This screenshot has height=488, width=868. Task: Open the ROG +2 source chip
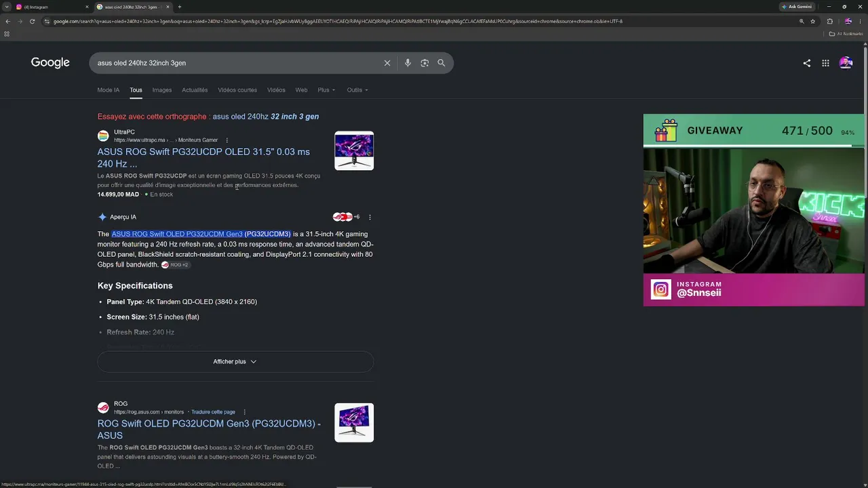coord(176,265)
